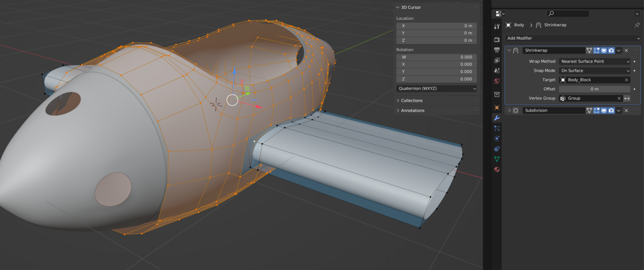The width and height of the screenshot is (644, 270).
Task: Click the pin icon in properties header
Action: tap(637, 25)
